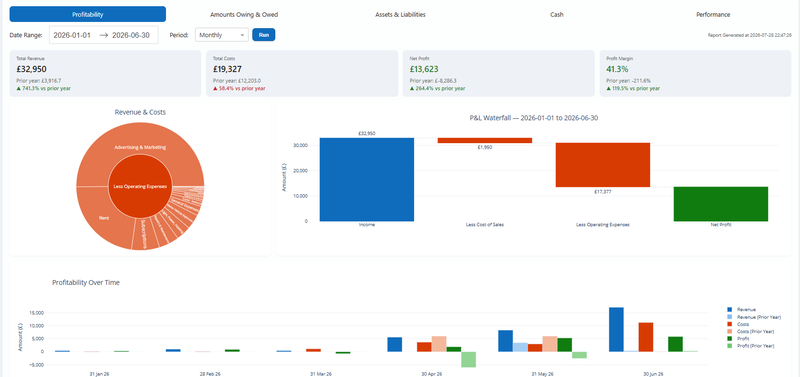Select the Net Profit card
Screen dimensions: 800x377
click(498, 73)
